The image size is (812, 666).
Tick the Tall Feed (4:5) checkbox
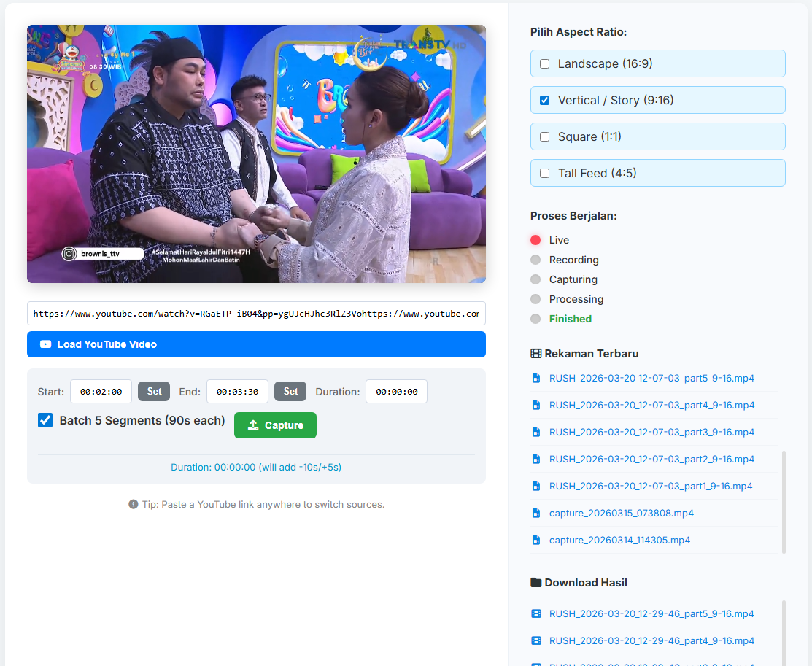[x=544, y=174]
